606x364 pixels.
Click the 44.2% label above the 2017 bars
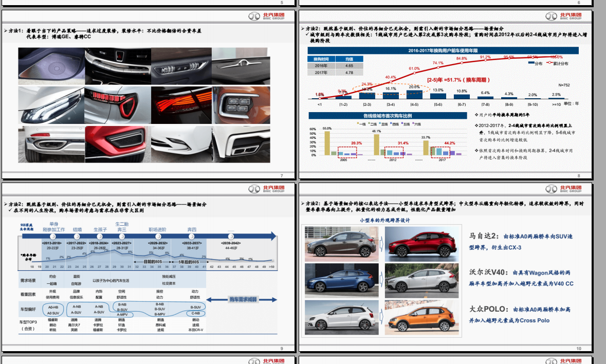point(449,143)
